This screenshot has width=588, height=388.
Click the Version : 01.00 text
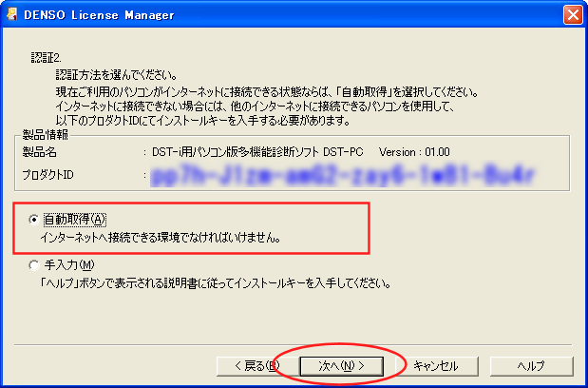tap(414, 152)
